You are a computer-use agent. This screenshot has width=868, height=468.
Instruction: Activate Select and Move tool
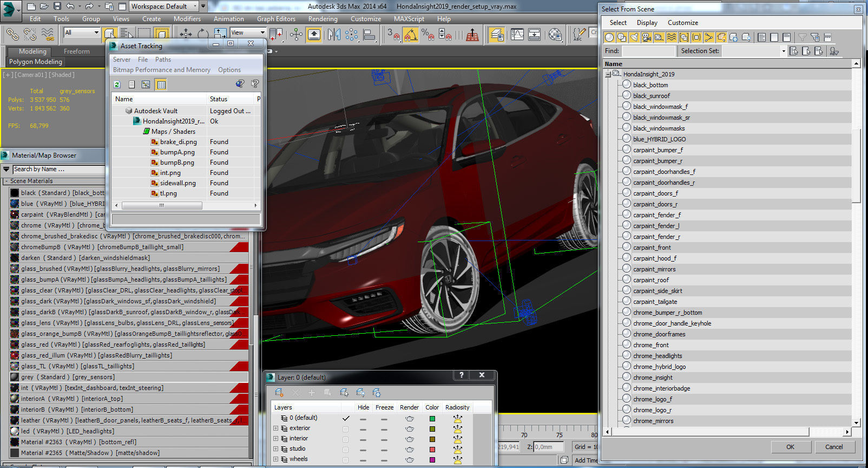(x=186, y=35)
